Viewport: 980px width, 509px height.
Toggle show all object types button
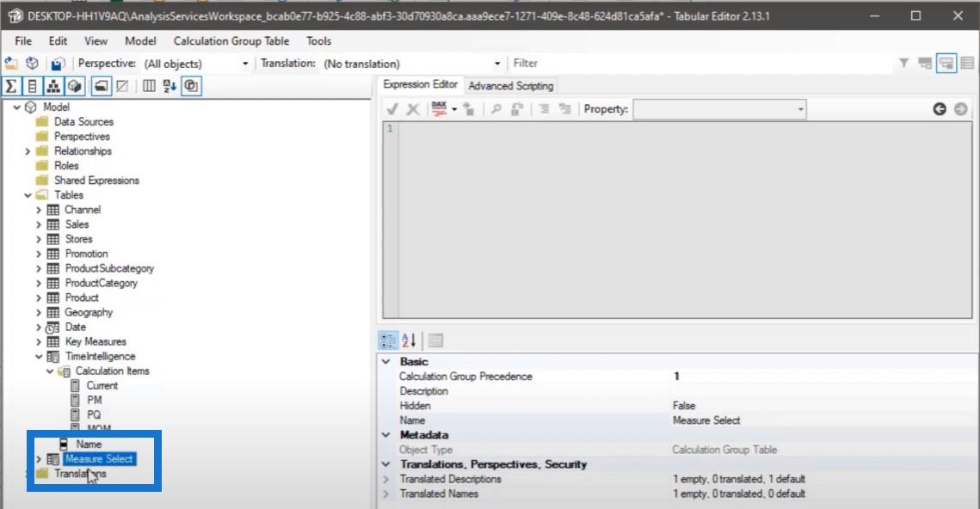pyautogui.click(x=191, y=86)
